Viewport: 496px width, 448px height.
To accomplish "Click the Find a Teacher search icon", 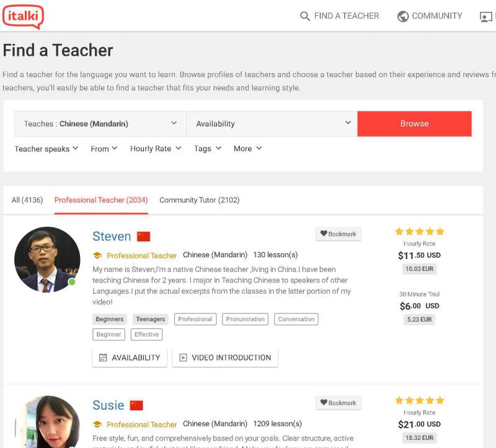I will [x=304, y=16].
